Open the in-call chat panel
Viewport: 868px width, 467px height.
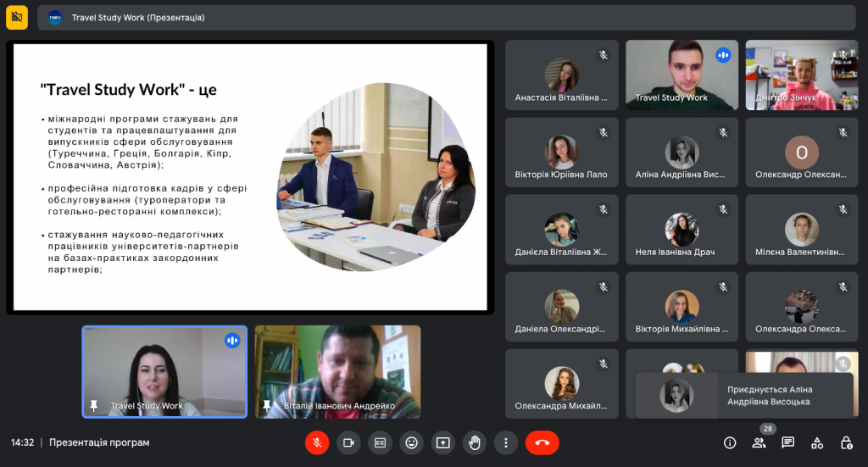(x=787, y=442)
